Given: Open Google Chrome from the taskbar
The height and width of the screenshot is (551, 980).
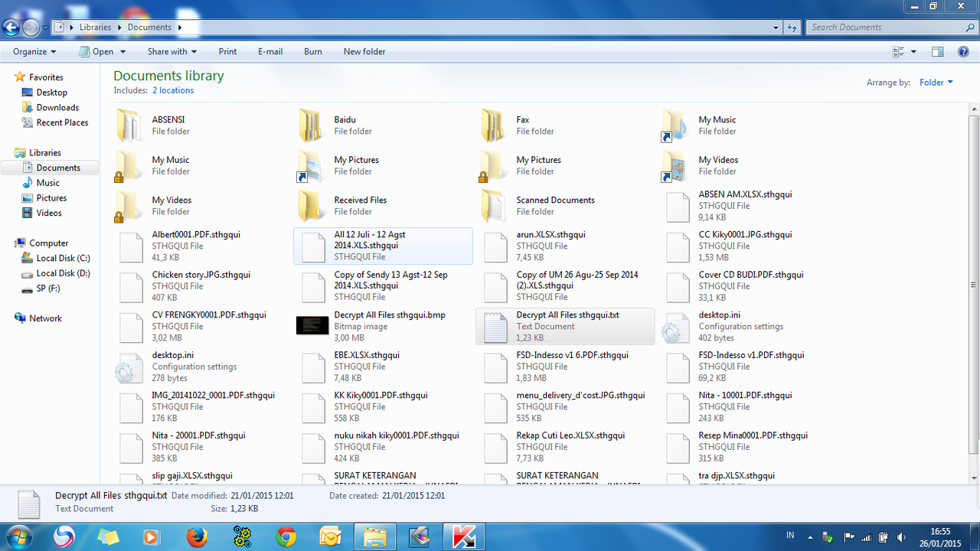Looking at the screenshot, I should (x=286, y=536).
